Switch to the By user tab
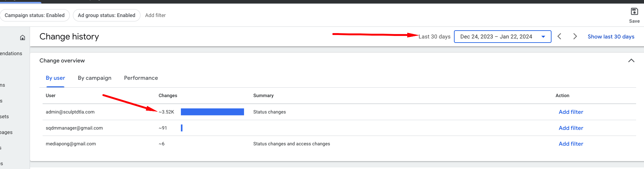Screen dimensions: 644x169 (x=55, y=78)
